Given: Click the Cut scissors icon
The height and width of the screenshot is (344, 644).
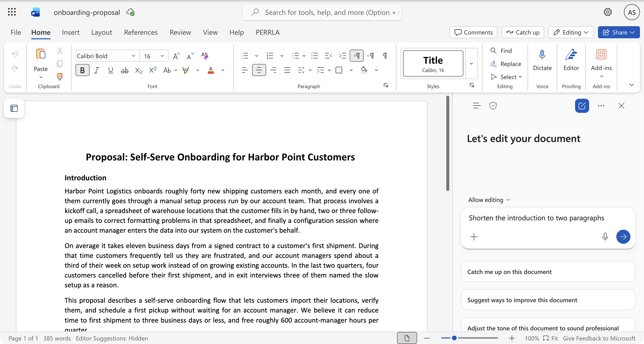Looking at the screenshot, I should pyautogui.click(x=60, y=51).
